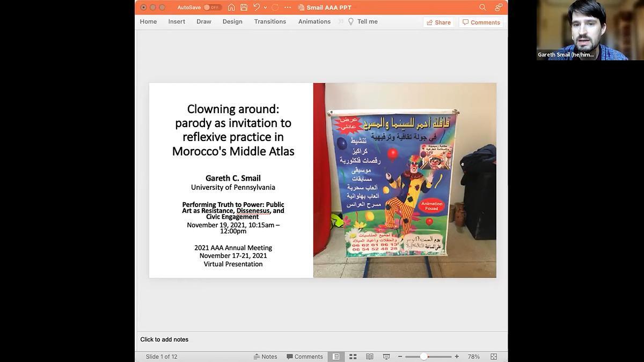Start Slide Show from status bar
The width and height of the screenshot is (644, 362).
[x=386, y=357]
